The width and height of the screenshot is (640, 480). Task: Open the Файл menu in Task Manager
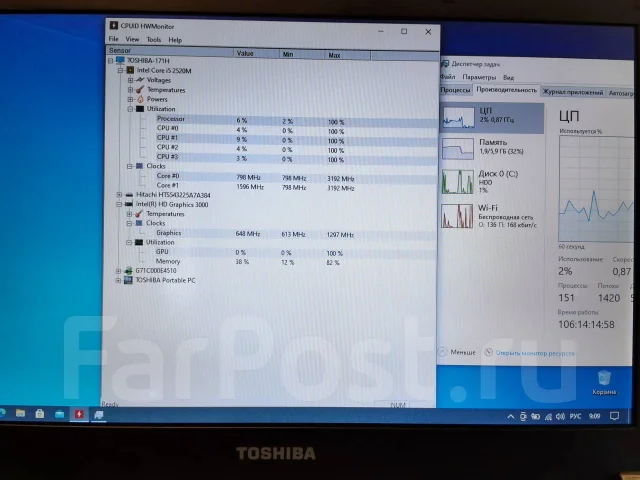448,77
